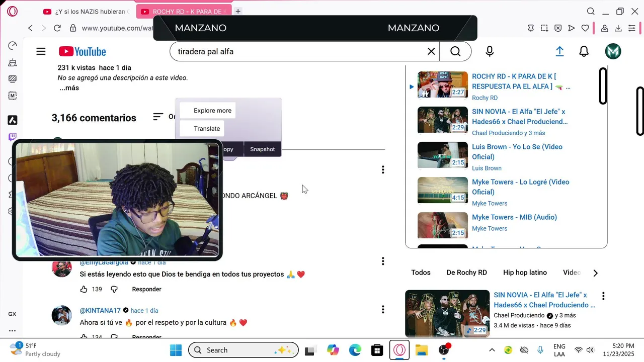Open GX Corner in sidebar bottom

point(12,314)
